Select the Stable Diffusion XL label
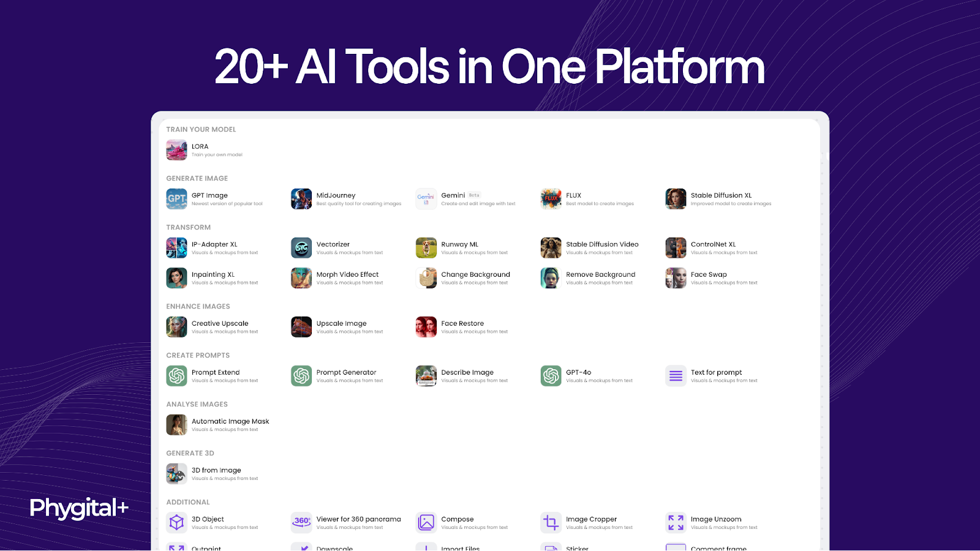Viewport: 980px width, 551px height. (721, 196)
